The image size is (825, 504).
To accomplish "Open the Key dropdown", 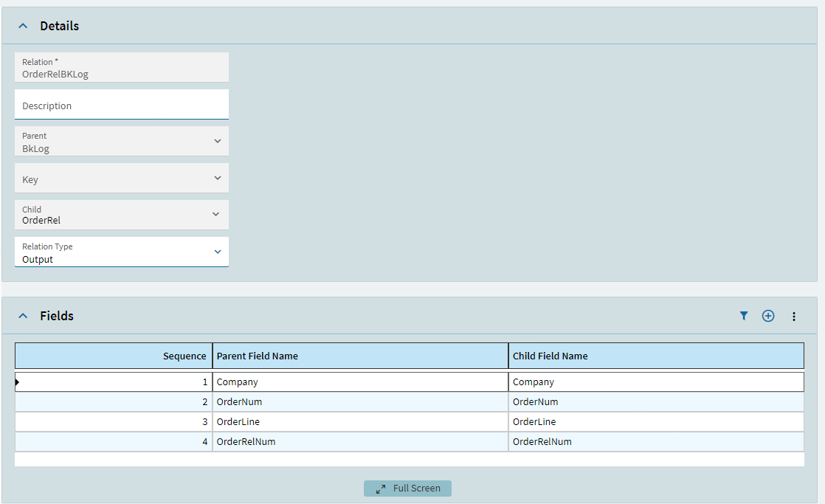I will coord(218,178).
